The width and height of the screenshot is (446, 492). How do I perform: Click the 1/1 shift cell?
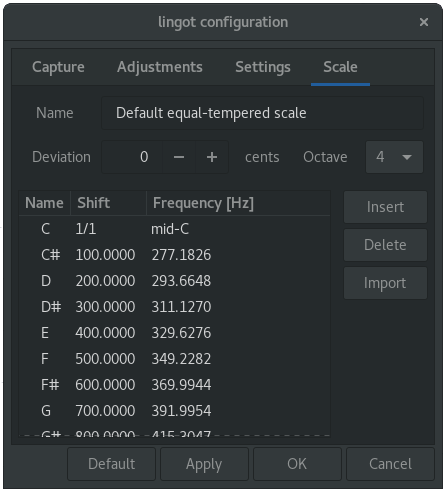86,229
